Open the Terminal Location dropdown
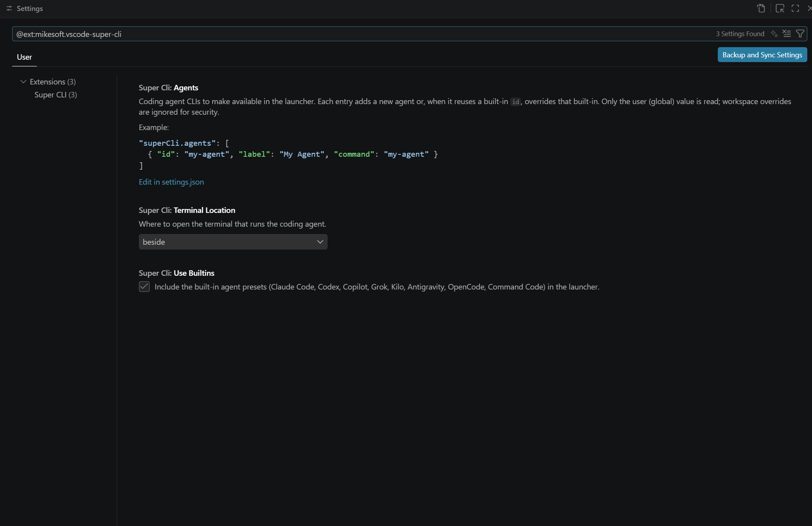The width and height of the screenshot is (812, 526). pyautogui.click(x=233, y=242)
